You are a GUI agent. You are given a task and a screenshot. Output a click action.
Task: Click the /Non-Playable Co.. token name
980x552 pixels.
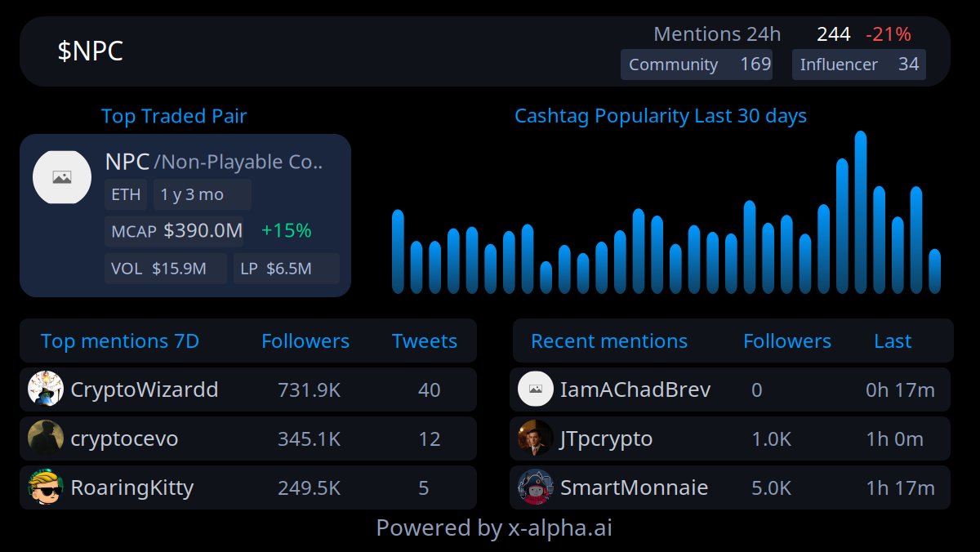238,162
